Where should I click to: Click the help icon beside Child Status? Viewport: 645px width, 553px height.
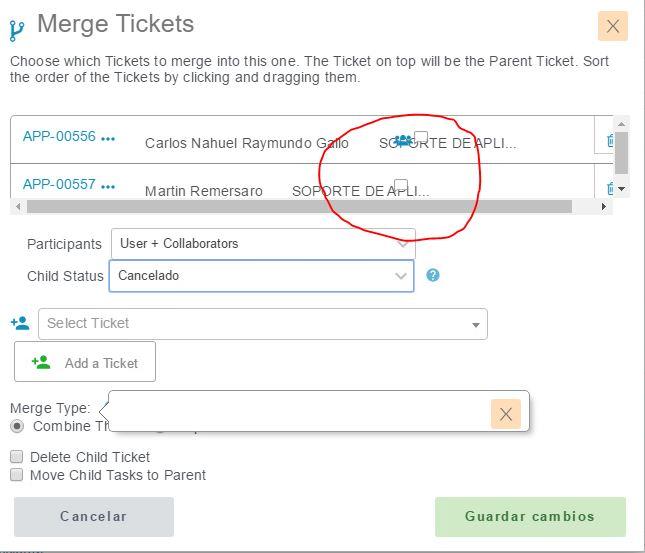433,275
